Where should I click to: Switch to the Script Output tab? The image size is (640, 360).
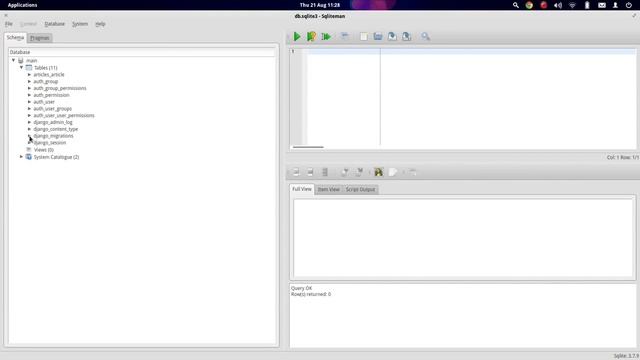360,189
